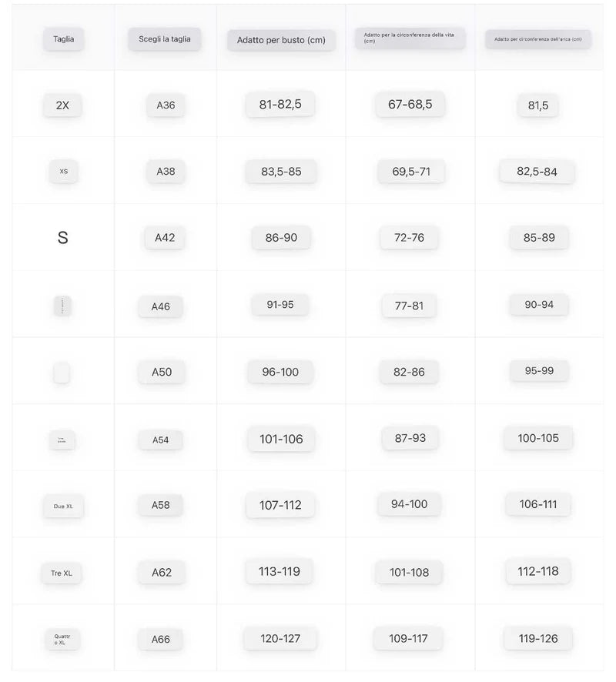Image resolution: width=616 pixels, height=682 pixels.
Task: Select the 'Scegli la taglia' header
Action: pyautogui.click(x=165, y=38)
